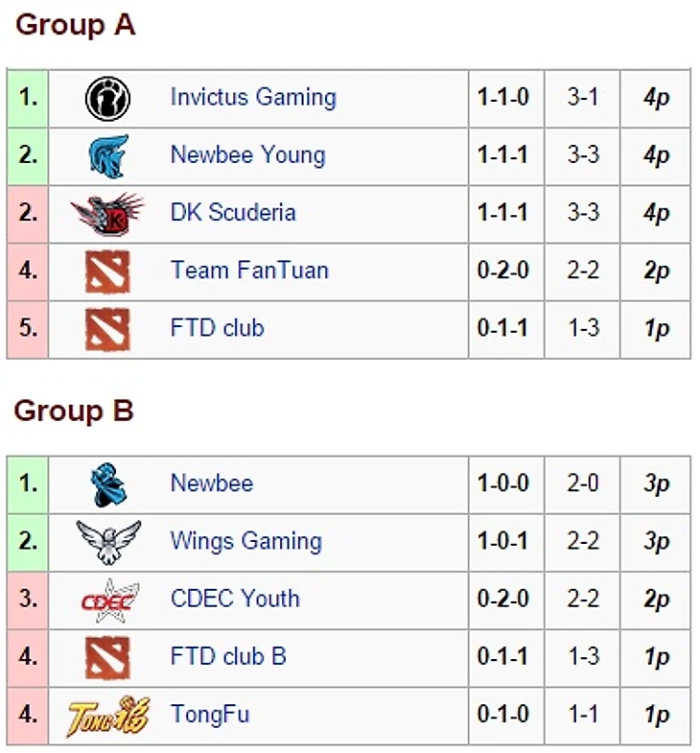The width and height of the screenshot is (700, 753).
Task: Click the Newbee team logo in Group B
Action: coord(108,485)
